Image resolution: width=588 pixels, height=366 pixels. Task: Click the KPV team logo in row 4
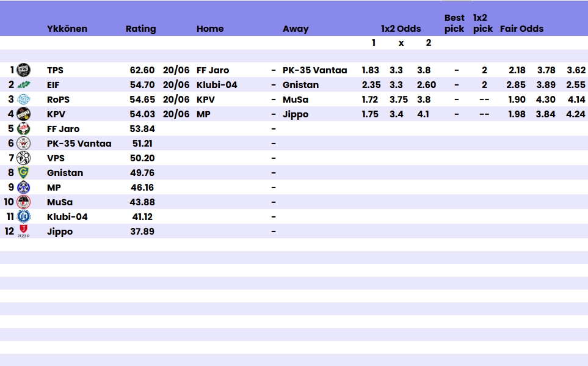pos(23,114)
